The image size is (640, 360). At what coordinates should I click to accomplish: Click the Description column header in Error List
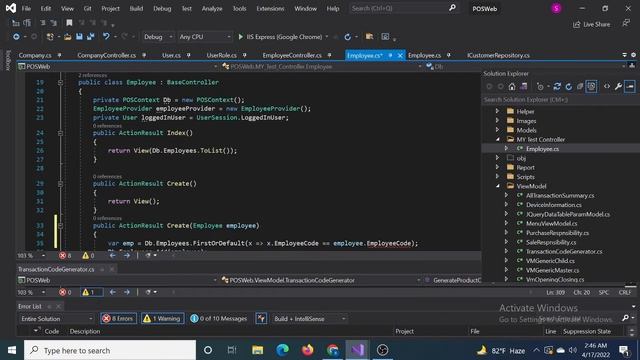click(x=85, y=331)
